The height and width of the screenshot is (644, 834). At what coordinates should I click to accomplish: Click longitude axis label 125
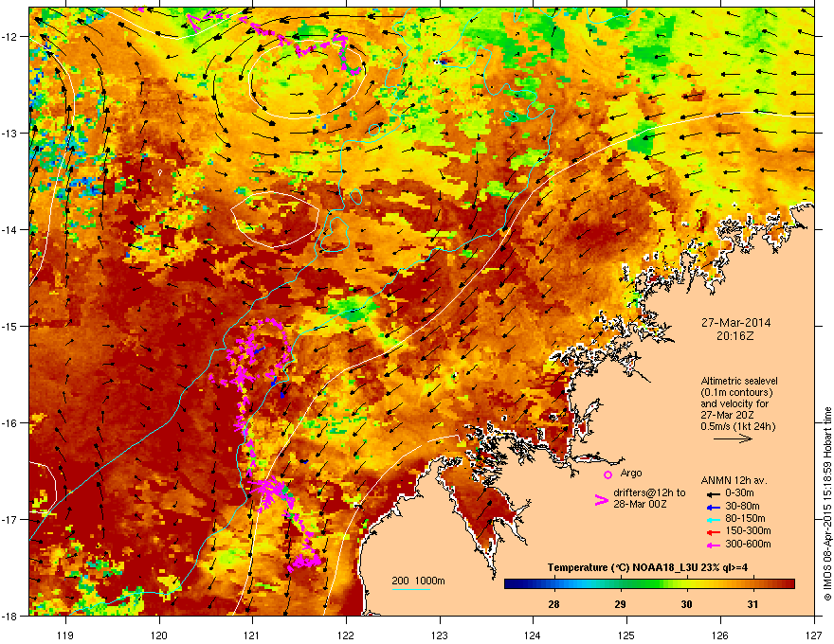(x=626, y=635)
